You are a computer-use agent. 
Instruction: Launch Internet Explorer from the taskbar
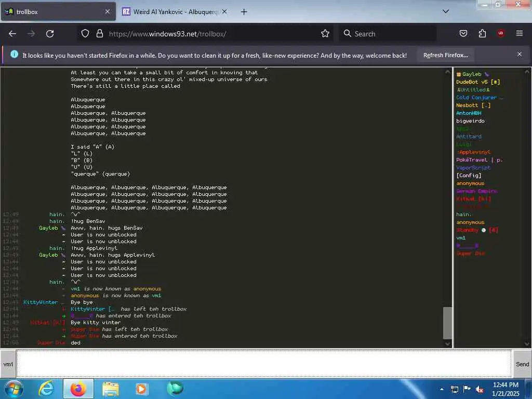tap(46, 389)
